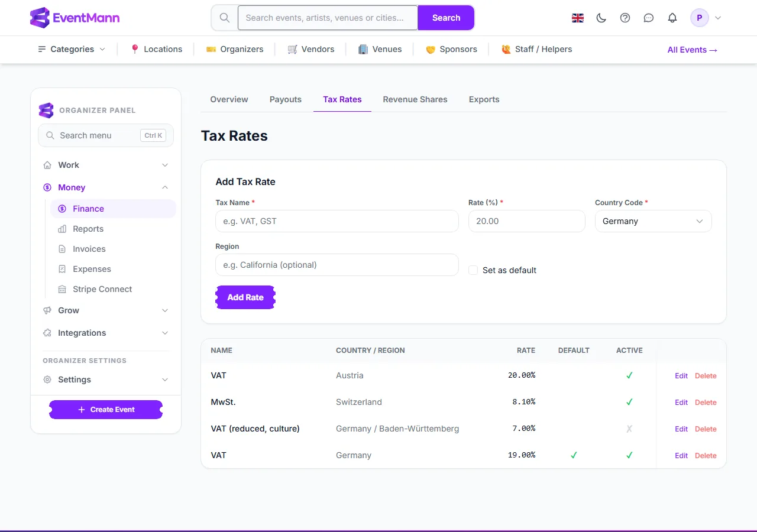Click the Create Event button

coord(106,410)
